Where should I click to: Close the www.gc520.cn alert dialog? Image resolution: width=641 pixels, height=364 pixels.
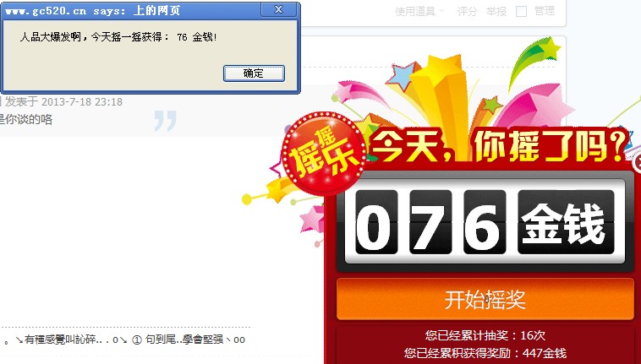point(278,10)
